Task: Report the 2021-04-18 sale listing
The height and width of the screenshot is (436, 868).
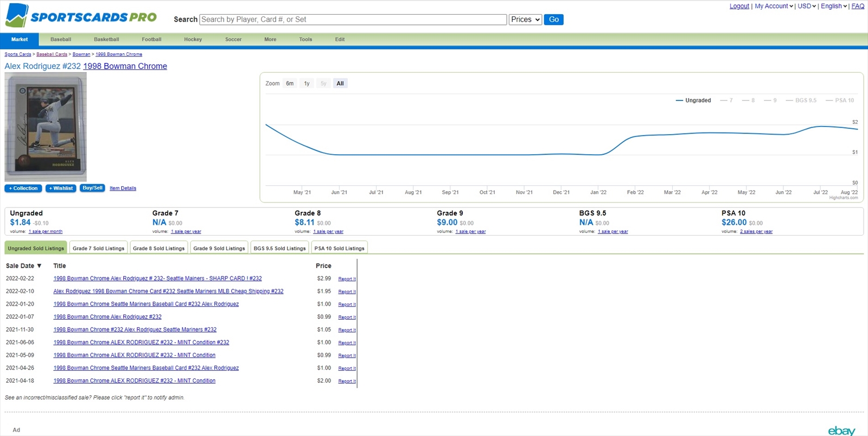Action: [x=347, y=381]
